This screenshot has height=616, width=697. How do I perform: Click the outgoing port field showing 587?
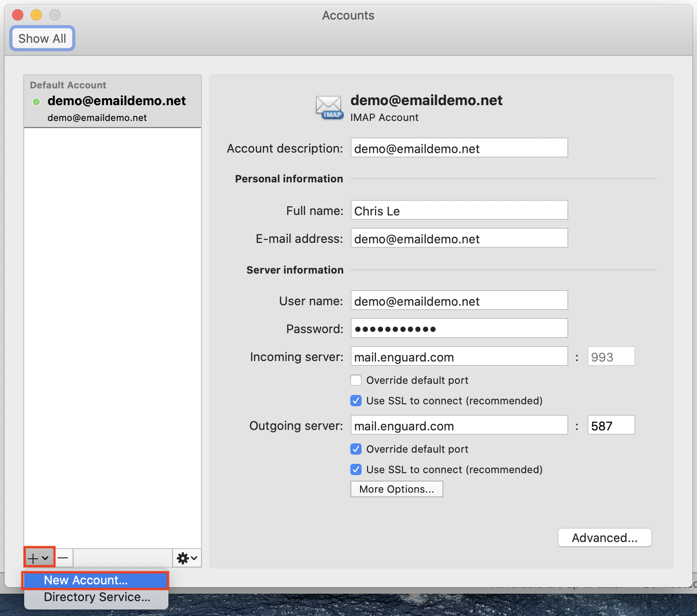[611, 425]
